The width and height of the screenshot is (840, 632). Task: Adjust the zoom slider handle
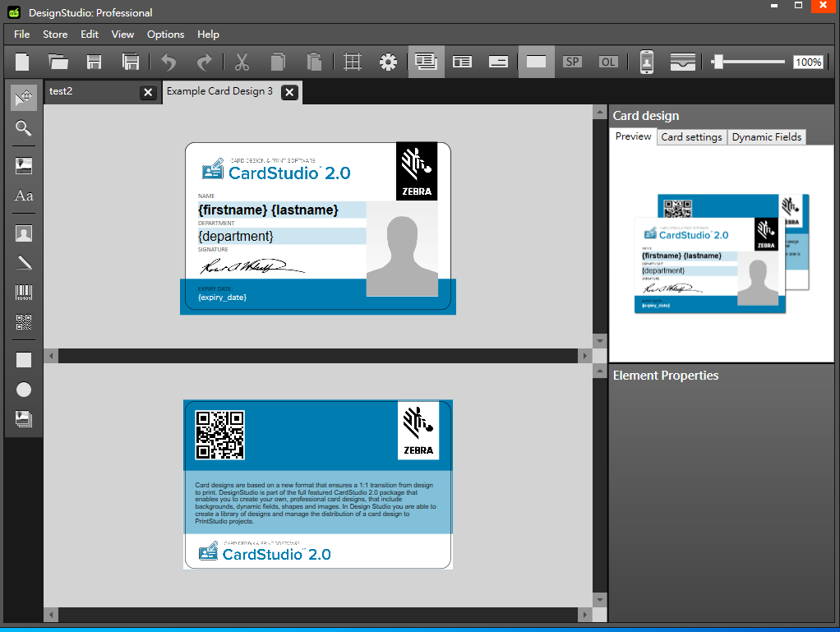click(x=718, y=62)
